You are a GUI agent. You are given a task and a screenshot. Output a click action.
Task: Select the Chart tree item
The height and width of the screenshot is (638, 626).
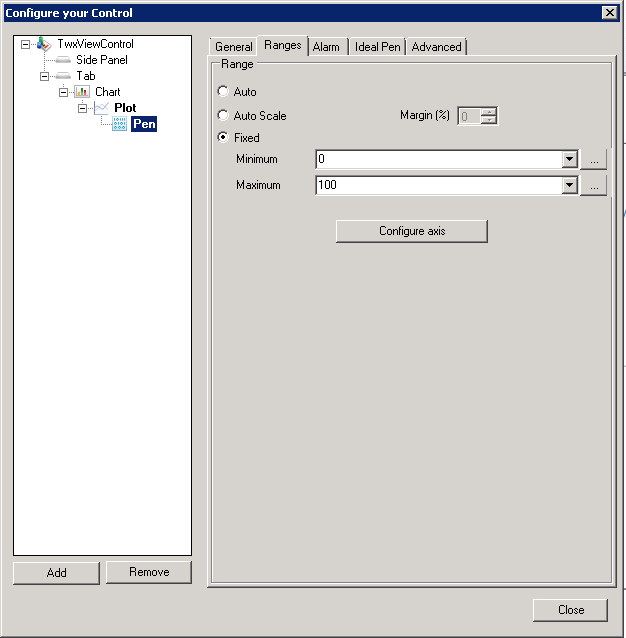click(107, 92)
